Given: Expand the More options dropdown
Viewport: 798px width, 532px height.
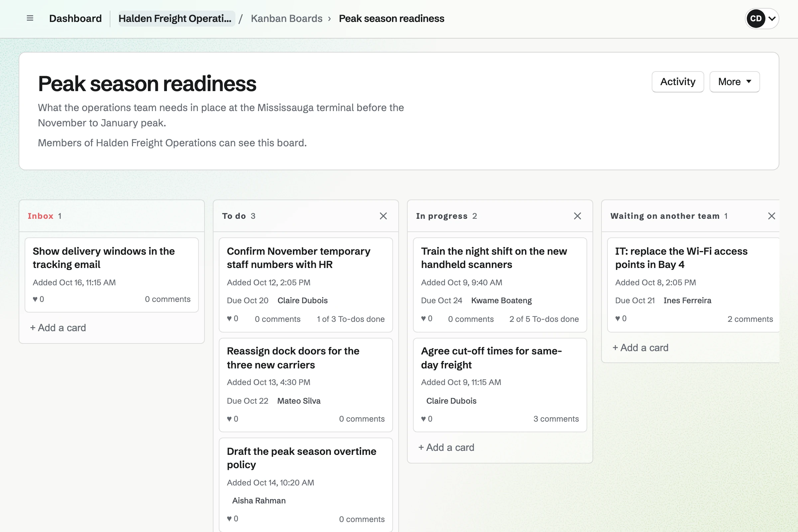Looking at the screenshot, I should [734, 82].
